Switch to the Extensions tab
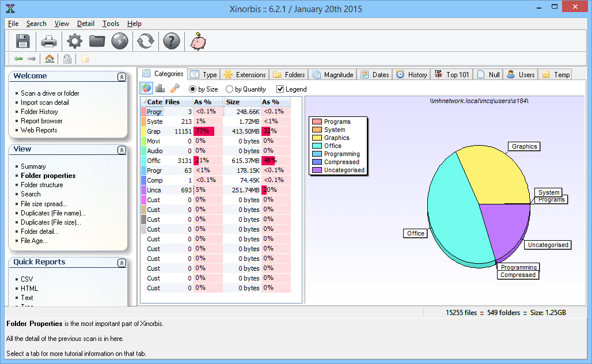The image size is (592, 364). pos(245,75)
